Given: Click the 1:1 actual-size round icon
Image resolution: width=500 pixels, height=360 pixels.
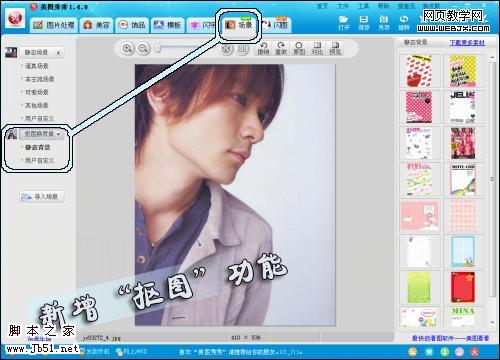Looking at the screenshot, I should pyautogui.click(x=243, y=49).
